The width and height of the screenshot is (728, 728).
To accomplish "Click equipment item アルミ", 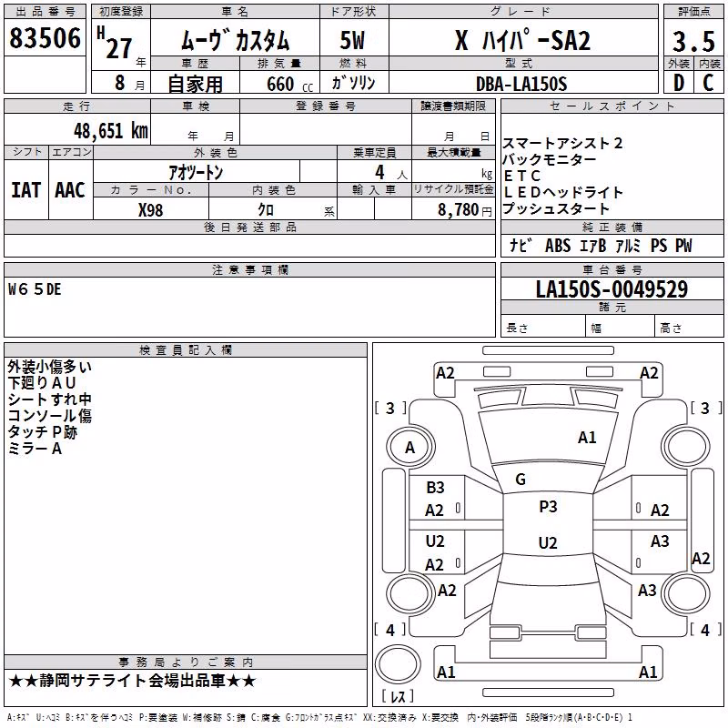I will 628,246.
